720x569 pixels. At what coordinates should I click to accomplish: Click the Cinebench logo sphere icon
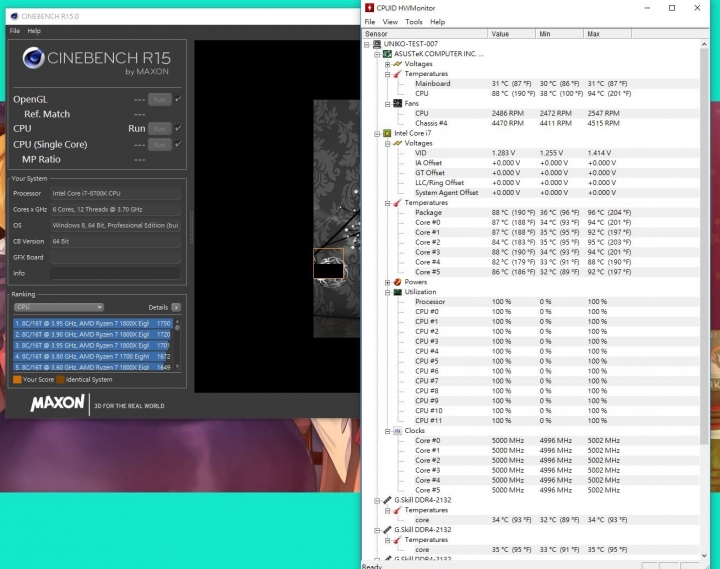tap(34, 58)
